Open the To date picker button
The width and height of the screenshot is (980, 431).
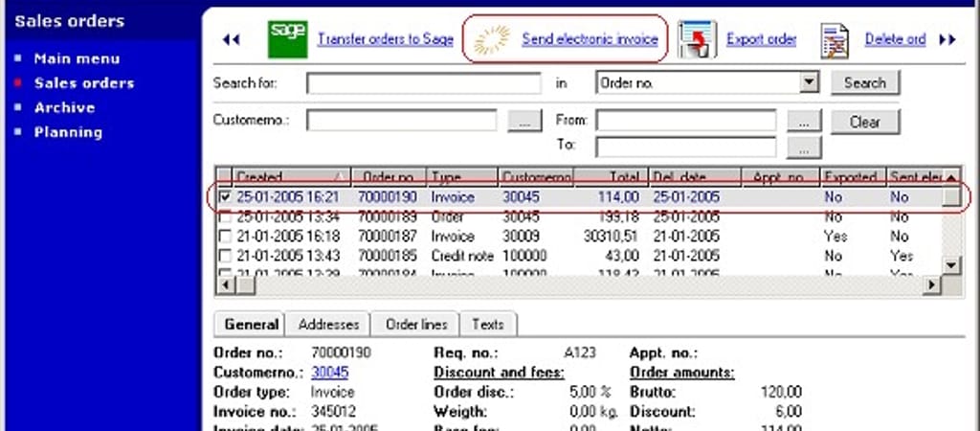click(x=804, y=147)
